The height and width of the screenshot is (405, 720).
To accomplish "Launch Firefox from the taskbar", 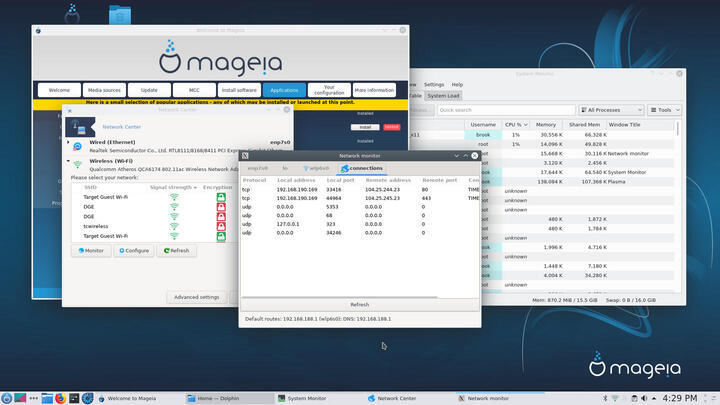I will (x=60, y=398).
